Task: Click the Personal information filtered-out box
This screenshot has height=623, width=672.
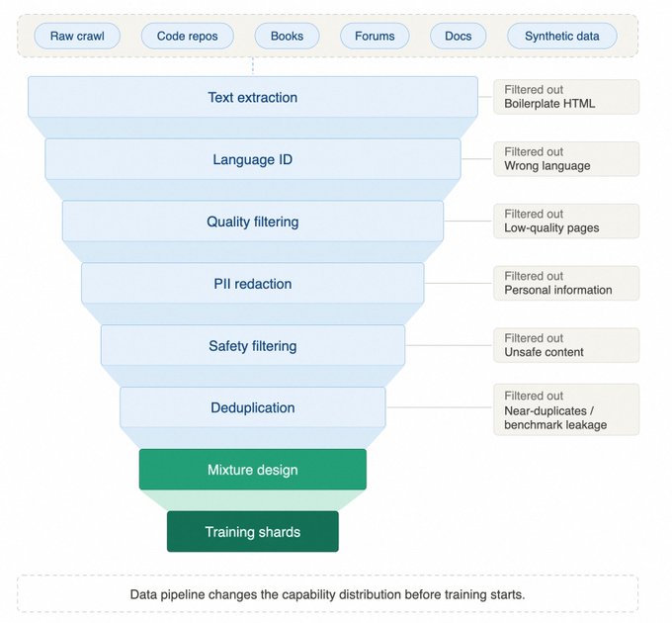Action: [x=566, y=284]
